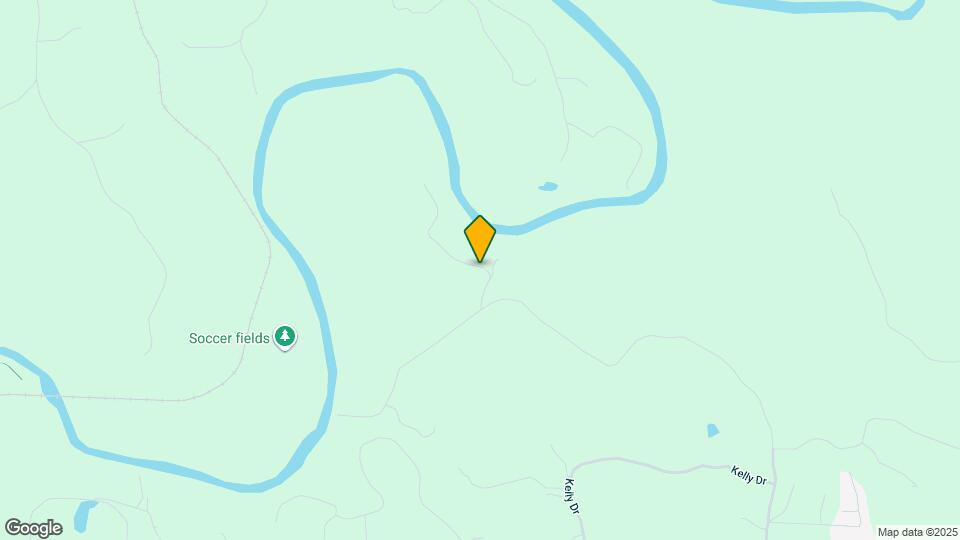
Task: Open the Soccer fields place label
Action: (x=229, y=338)
